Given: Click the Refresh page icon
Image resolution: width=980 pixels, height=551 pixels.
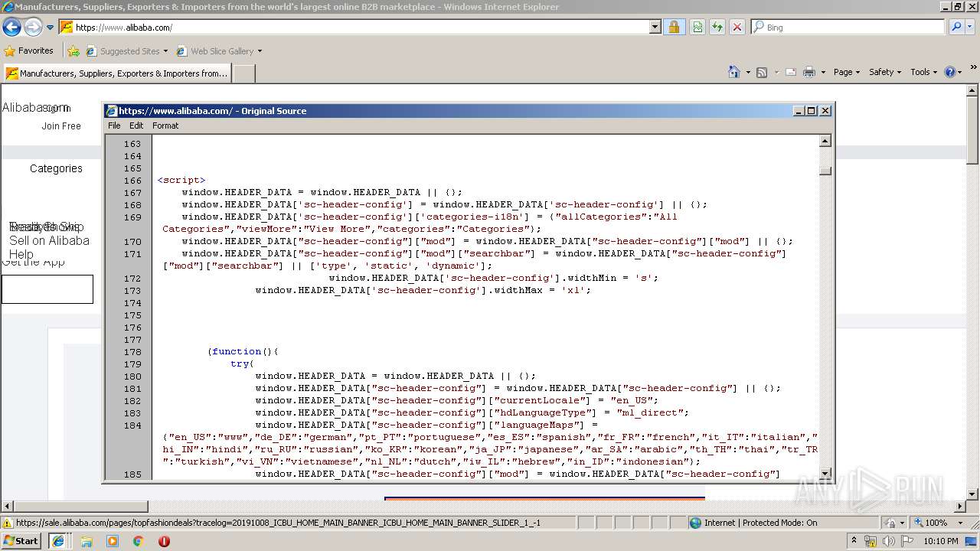Looking at the screenshot, I should click(717, 28).
